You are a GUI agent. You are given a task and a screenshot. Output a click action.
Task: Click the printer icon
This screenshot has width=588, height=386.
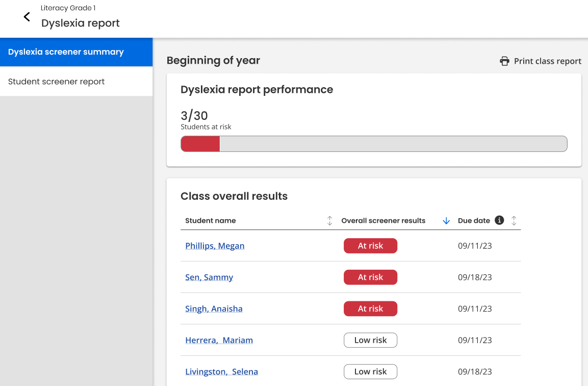(x=504, y=61)
